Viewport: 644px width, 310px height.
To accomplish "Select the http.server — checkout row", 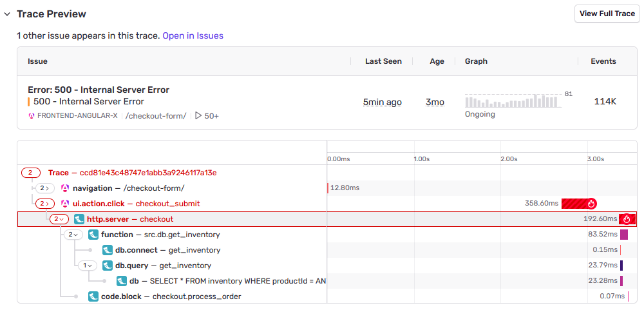I will click(327, 219).
